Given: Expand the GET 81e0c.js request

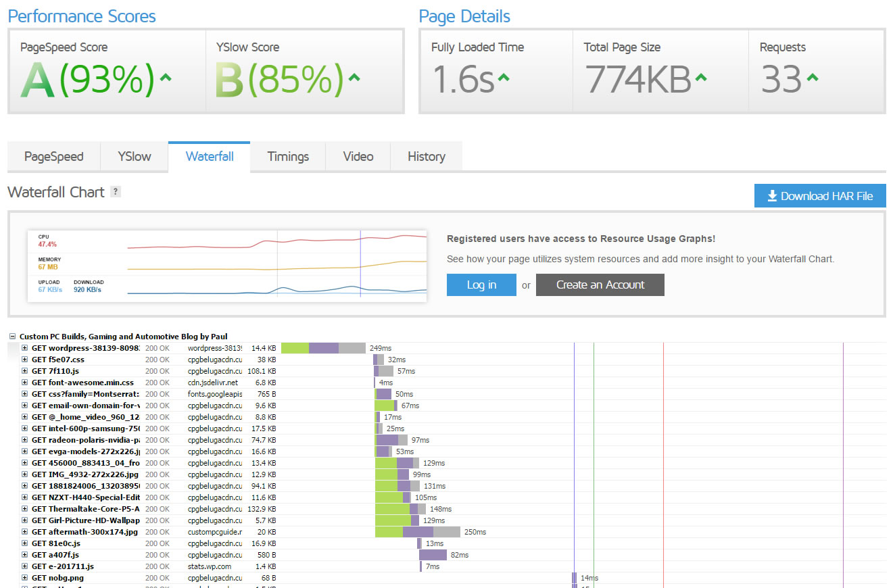Looking at the screenshot, I should [x=25, y=543].
